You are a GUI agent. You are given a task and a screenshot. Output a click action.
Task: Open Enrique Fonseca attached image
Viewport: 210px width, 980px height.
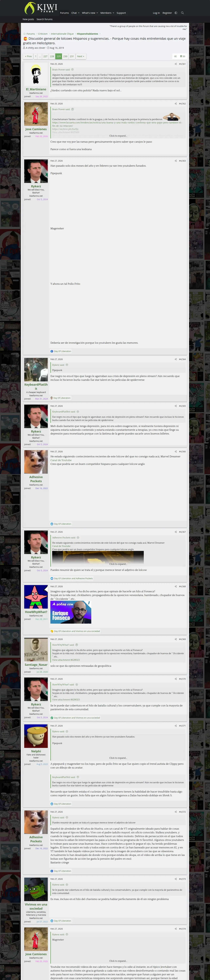(71, 612)
